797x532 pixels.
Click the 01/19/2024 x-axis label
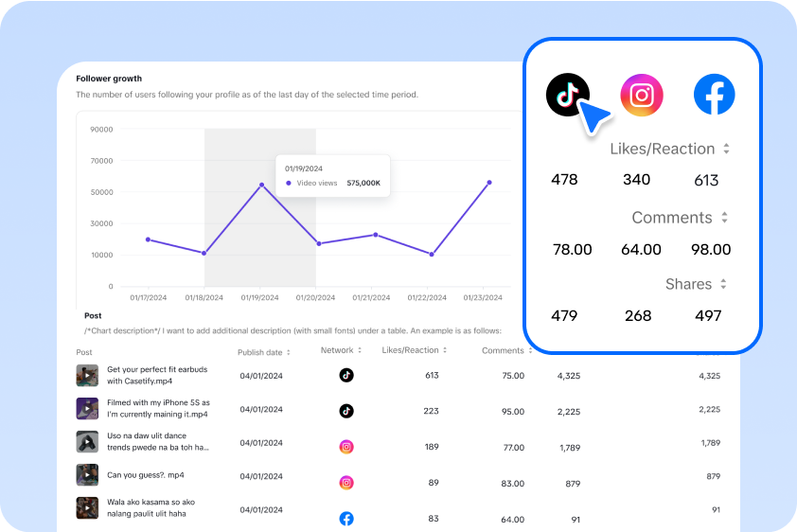[259, 298]
